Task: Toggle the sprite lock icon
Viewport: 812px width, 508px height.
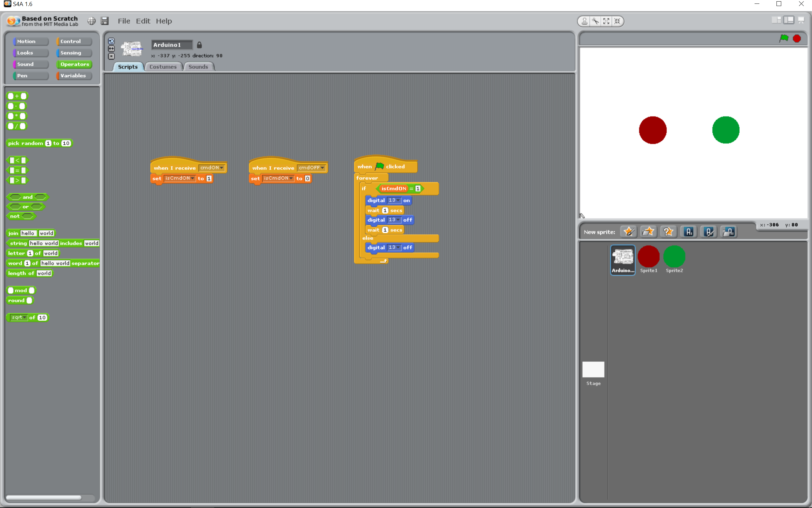Action: pyautogui.click(x=199, y=45)
